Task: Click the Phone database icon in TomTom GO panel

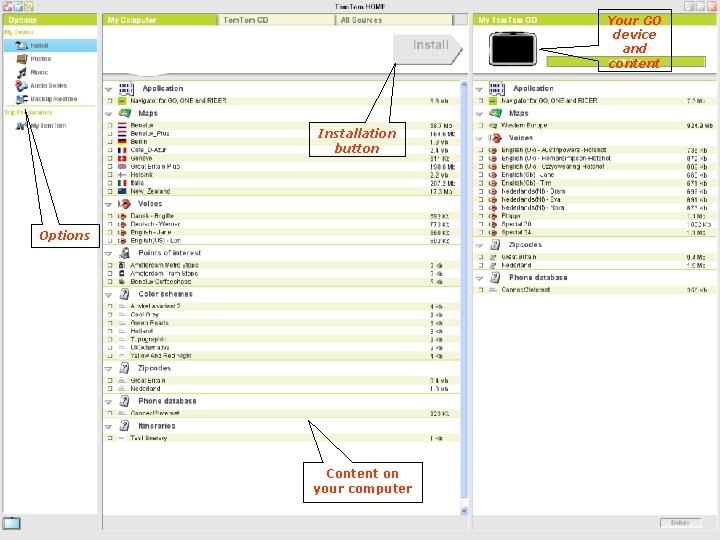Action: pos(495,277)
